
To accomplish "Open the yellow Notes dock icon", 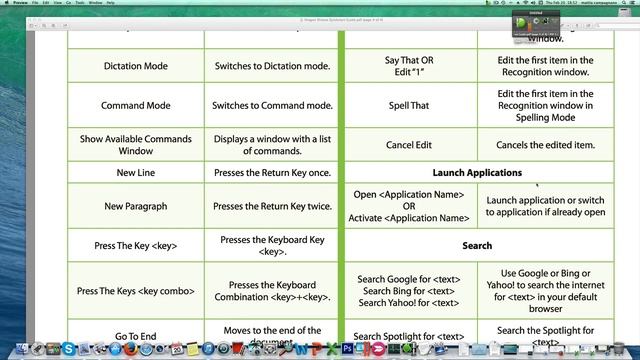I will click(192, 349).
